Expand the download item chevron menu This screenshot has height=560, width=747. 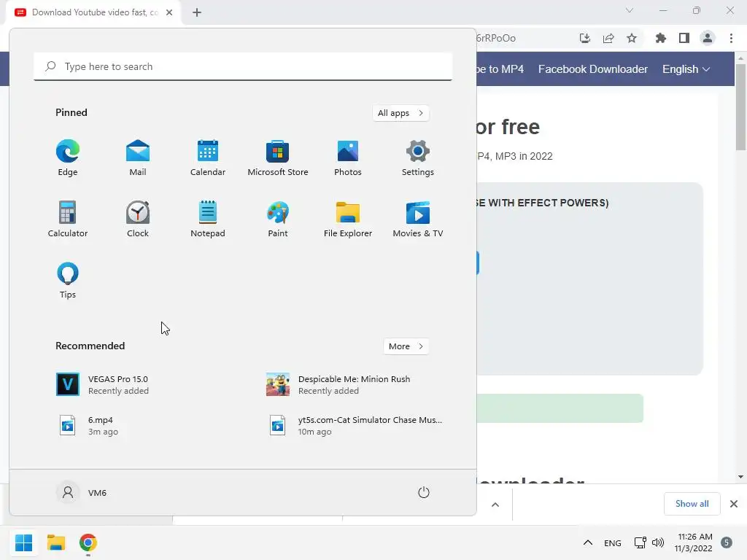click(x=495, y=505)
